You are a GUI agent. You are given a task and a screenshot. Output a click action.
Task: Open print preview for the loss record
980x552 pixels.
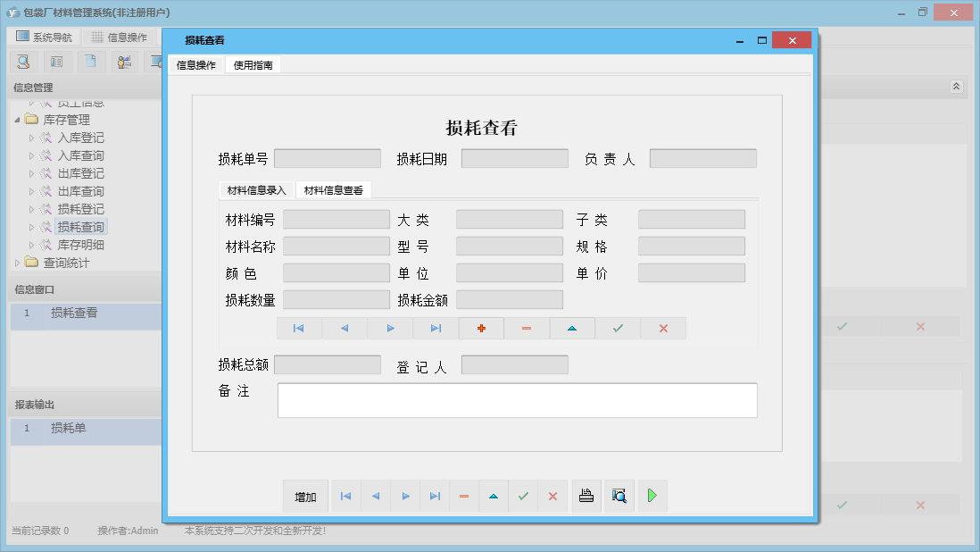click(x=619, y=496)
